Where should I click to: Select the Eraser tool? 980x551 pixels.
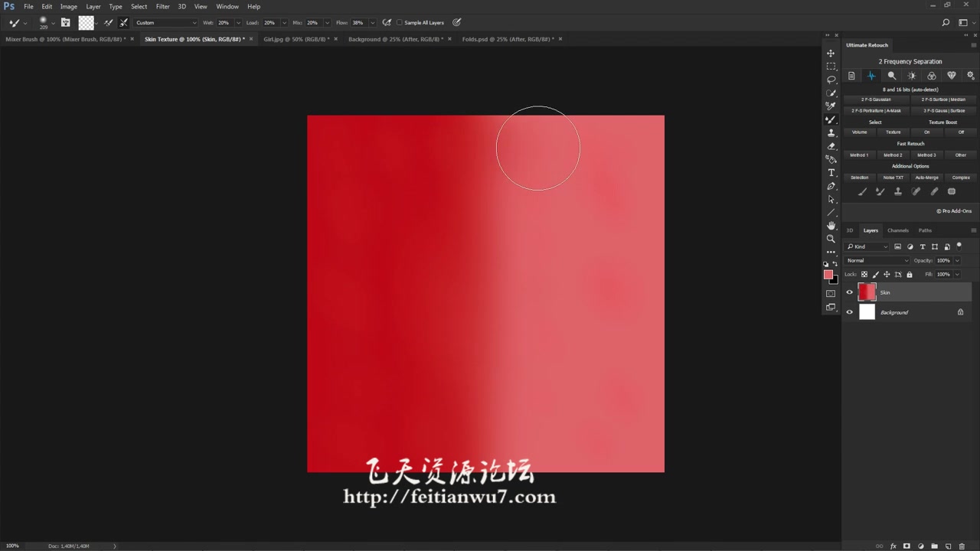[x=831, y=145]
